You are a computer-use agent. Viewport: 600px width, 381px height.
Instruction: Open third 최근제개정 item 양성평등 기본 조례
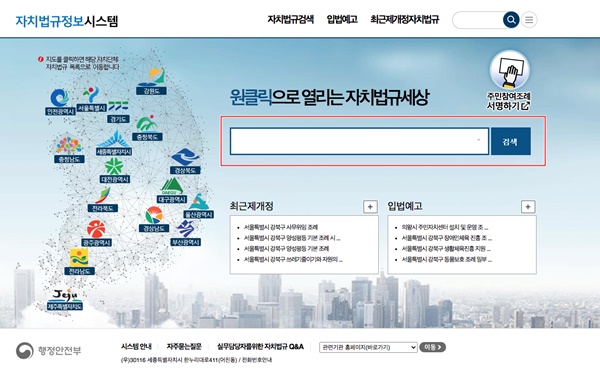[x=286, y=249]
